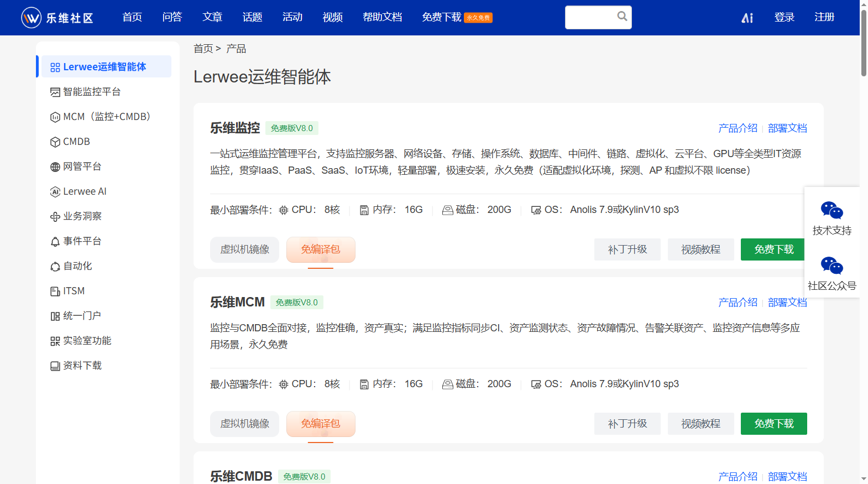Select 虚拟机镜像 tab for 乐维MCM
The width and height of the screenshot is (868, 484).
tap(245, 424)
